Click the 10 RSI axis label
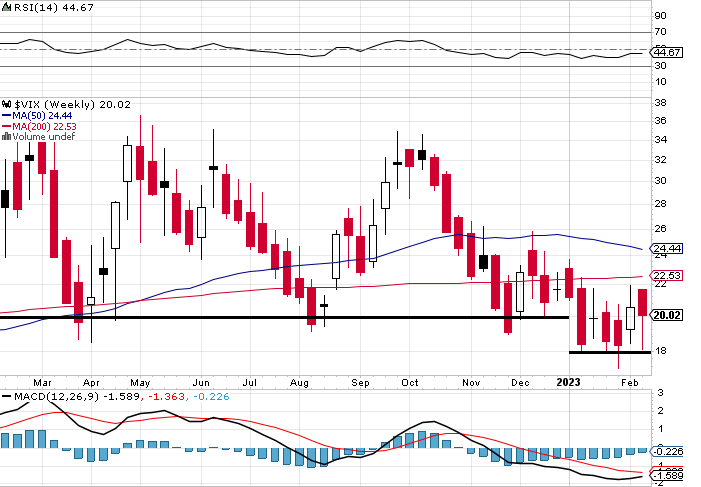701x487 pixels. click(x=660, y=82)
